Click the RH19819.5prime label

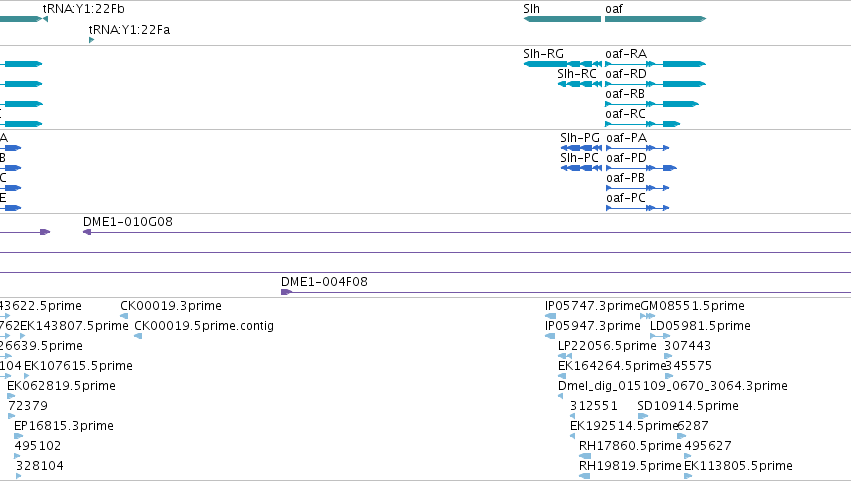(630, 466)
